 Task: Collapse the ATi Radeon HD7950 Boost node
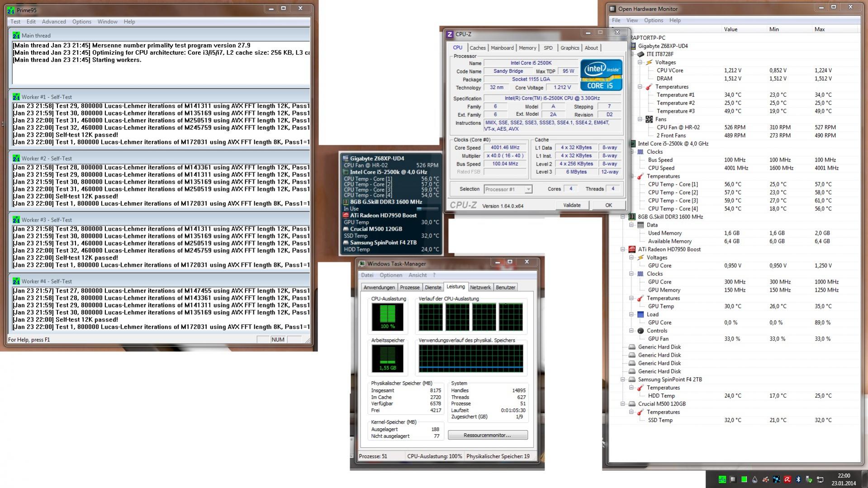coord(623,249)
